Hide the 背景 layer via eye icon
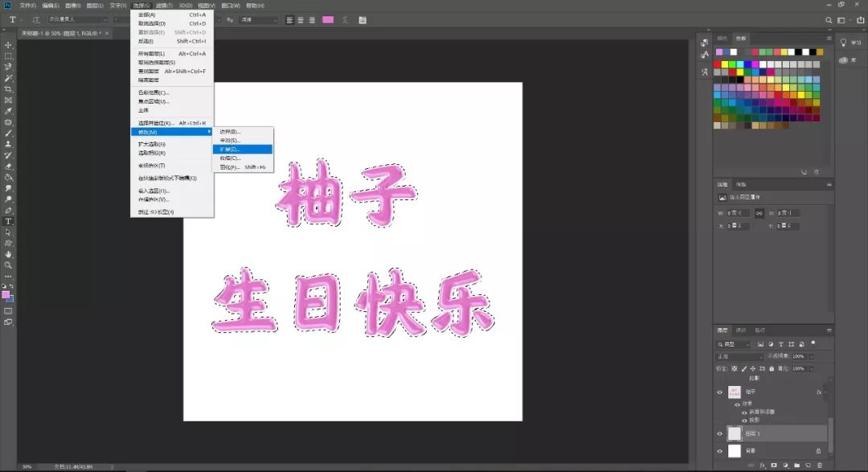The width and height of the screenshot is (868, 472). tap(720, 451)
